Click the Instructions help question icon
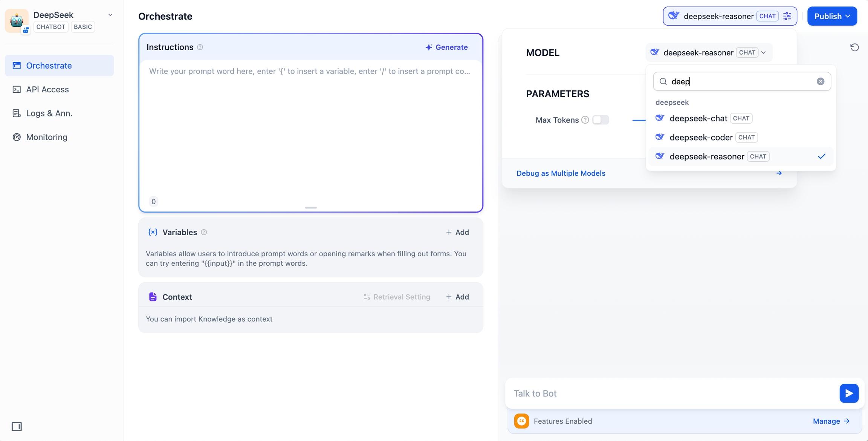Viewport: 868px width, 441px height. (x=200, y=47)
